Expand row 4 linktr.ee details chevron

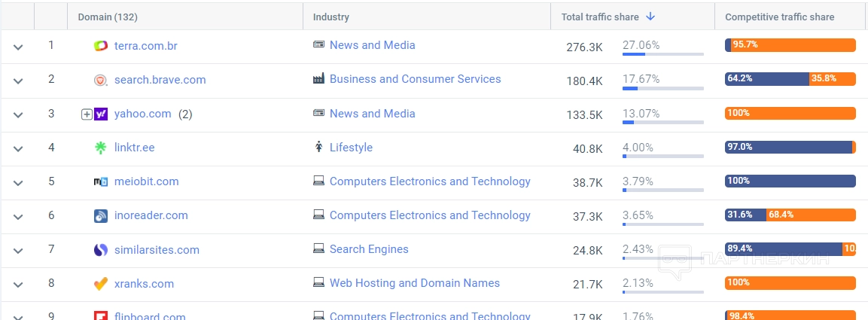(x=18, y=148)
